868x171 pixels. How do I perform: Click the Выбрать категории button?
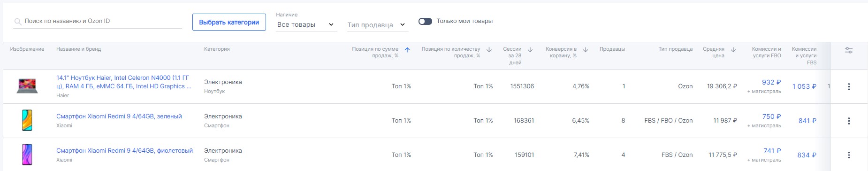tap(229, 22)
